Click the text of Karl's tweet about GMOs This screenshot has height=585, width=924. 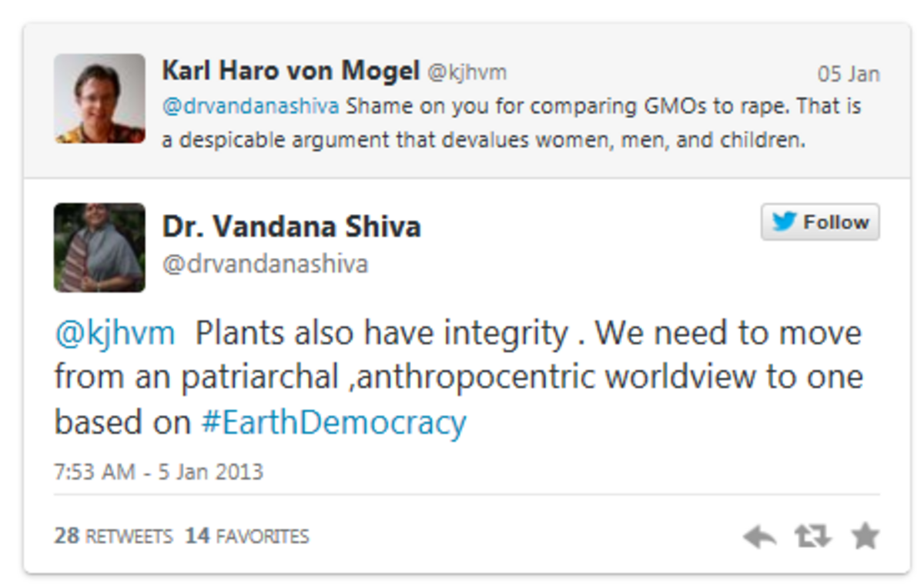[511, 123]
